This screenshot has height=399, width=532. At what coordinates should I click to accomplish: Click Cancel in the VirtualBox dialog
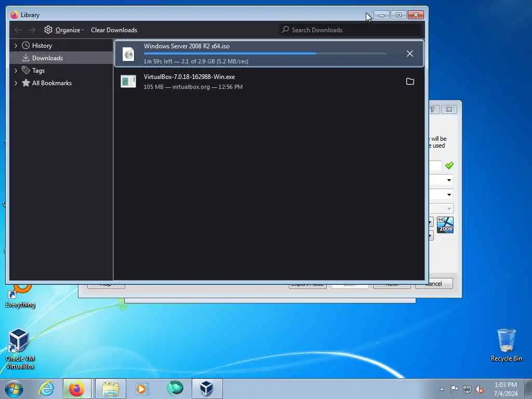tap(434, 284)
